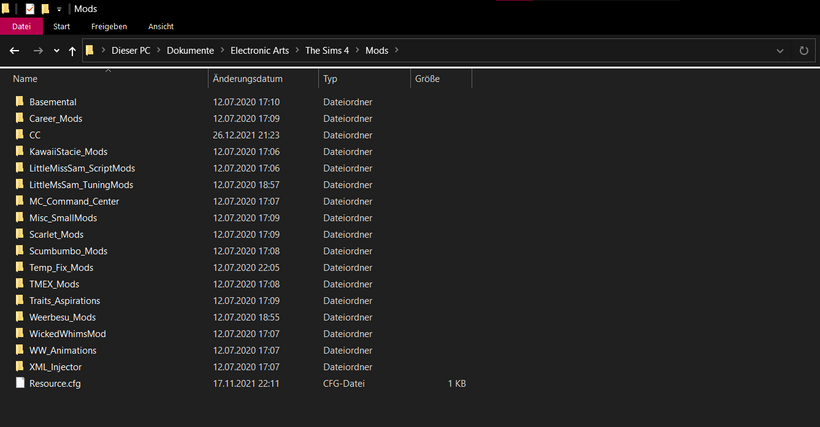820x427 pixels.
Task: Select the XML_Injector folder name
Action: [x=55, y=367]
